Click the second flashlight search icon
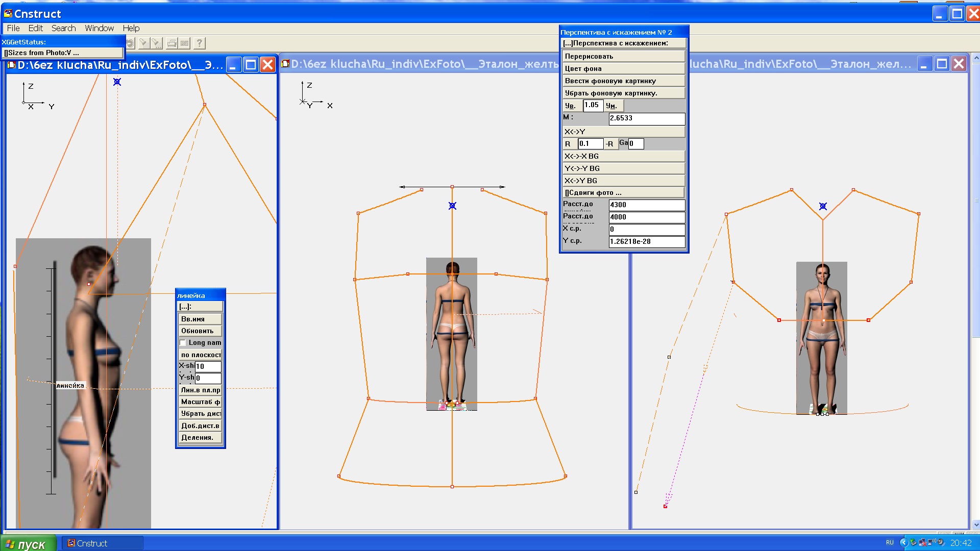 coord(157,43)
